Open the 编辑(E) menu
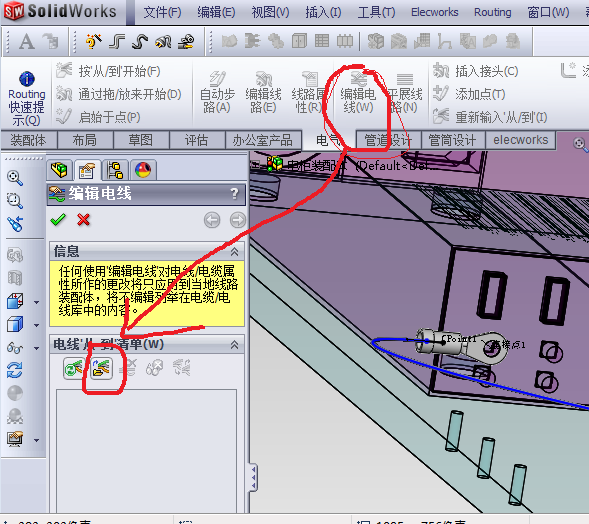The image size is (589, 524). point(216,12)
